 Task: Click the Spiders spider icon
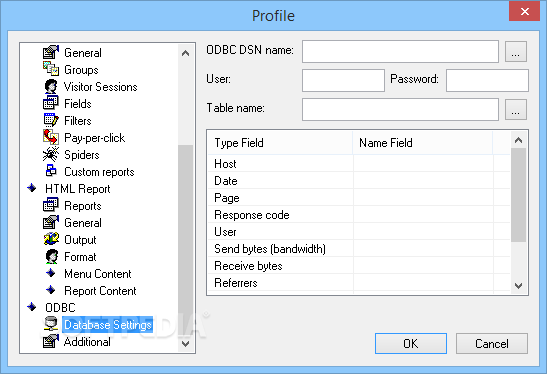51,154
